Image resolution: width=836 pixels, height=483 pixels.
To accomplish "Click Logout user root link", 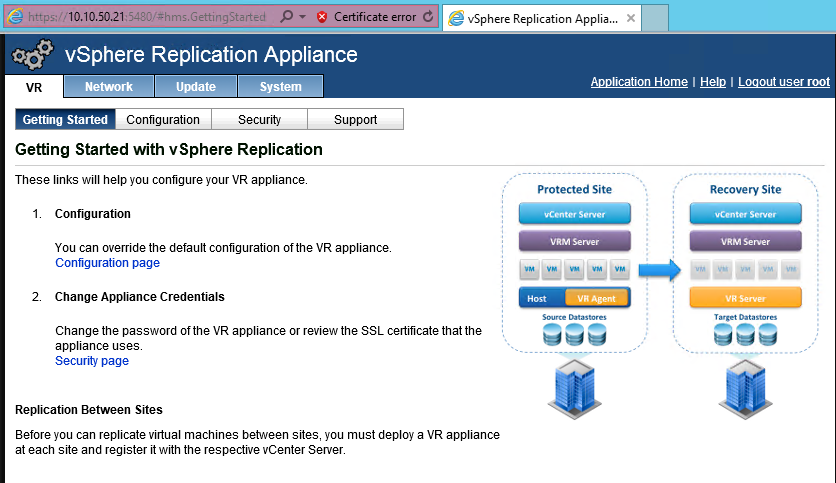I will point(783,82).
